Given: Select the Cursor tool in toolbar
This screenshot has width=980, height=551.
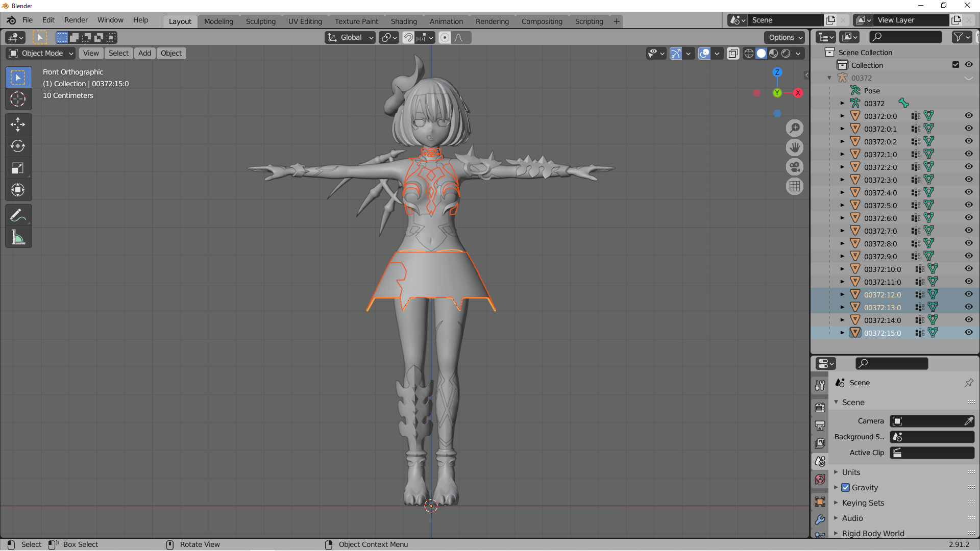Looking at the screenshot, I should 18,99.
